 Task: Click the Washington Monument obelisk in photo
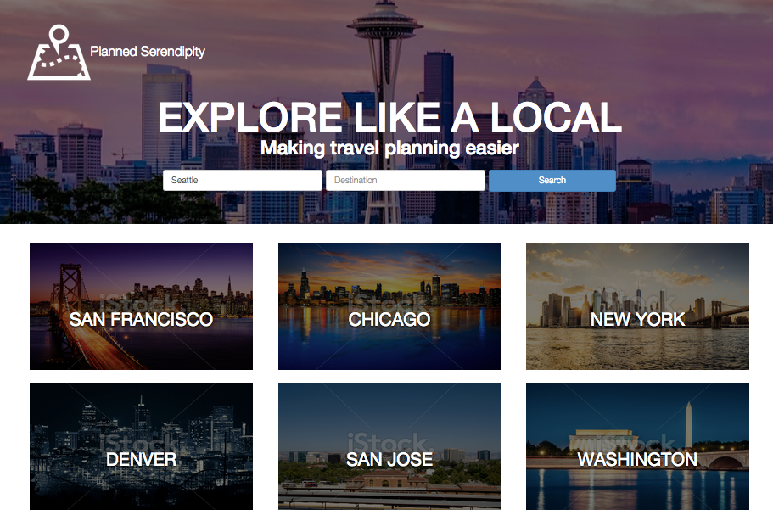[689, 425]
